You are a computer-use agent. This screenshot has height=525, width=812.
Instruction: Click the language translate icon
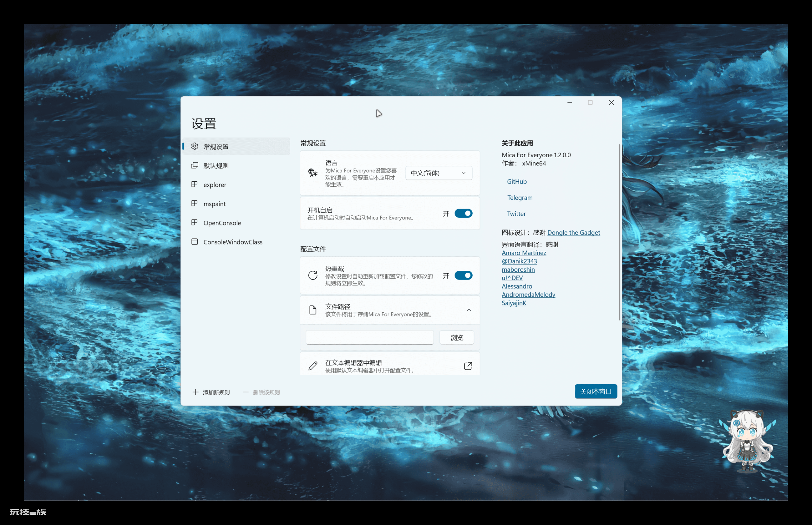coord(312,173)
